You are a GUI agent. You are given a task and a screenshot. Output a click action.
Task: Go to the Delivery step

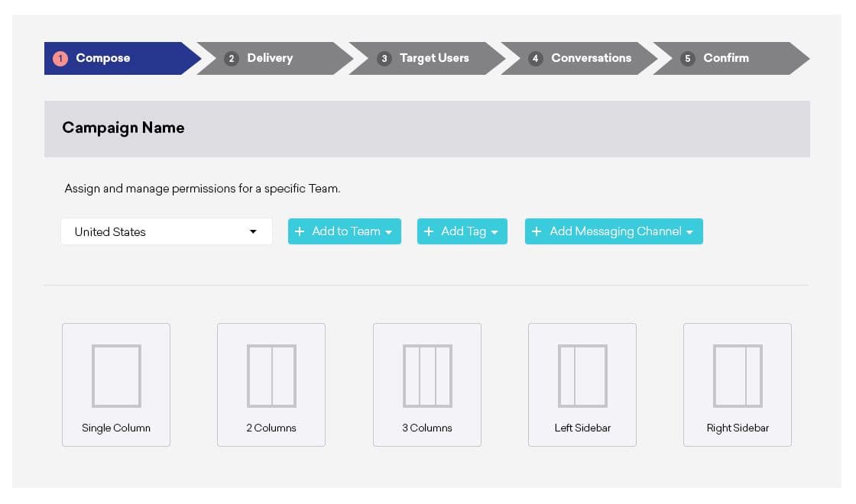pyautogui.click(x=270, y=58)
